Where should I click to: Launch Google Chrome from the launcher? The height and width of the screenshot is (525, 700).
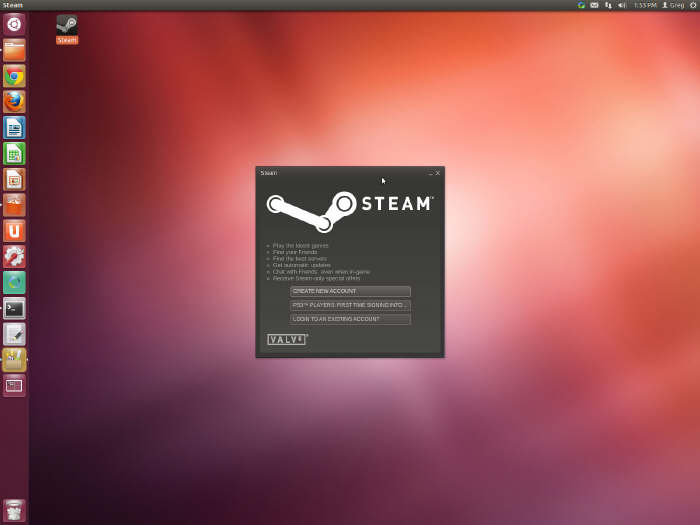(14, 76)
